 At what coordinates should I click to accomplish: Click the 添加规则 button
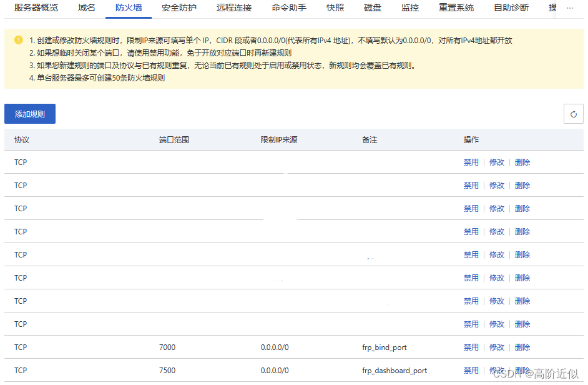30,114
